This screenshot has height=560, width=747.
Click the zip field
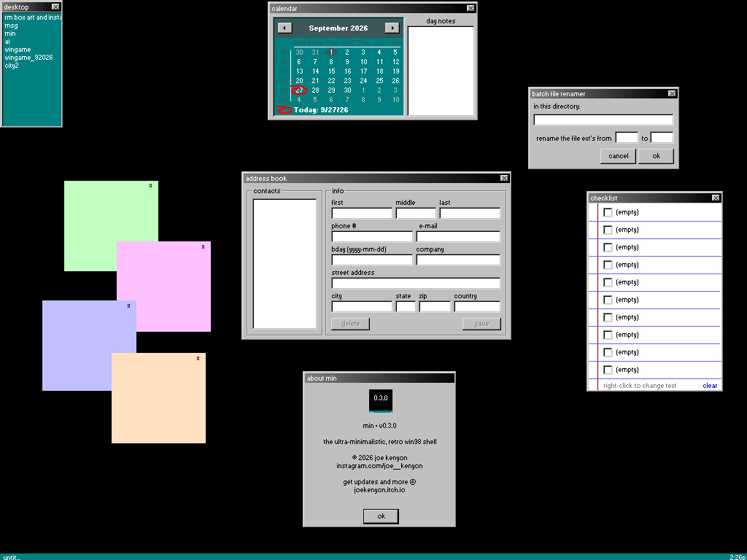(435, 306)
